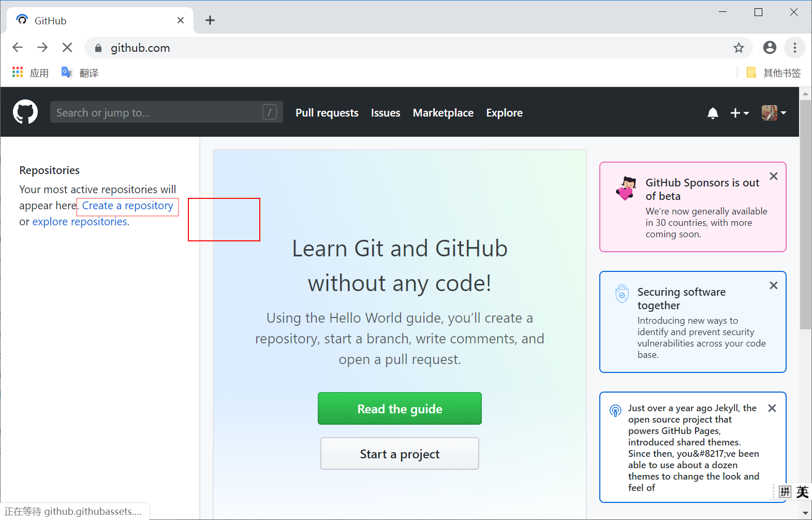The height and width of the screenshot is (520, 812).
Task: Minimize the Chrome window
Action: [723, 12]
